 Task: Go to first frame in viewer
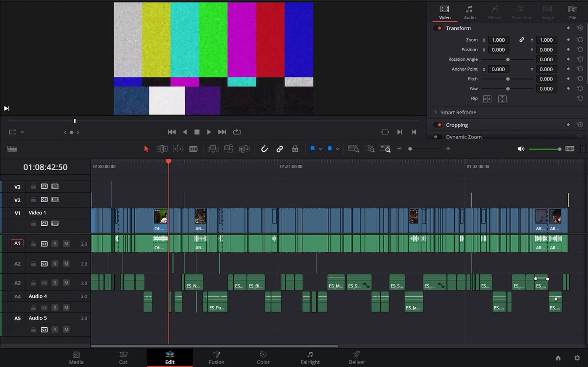pos(171,132)
